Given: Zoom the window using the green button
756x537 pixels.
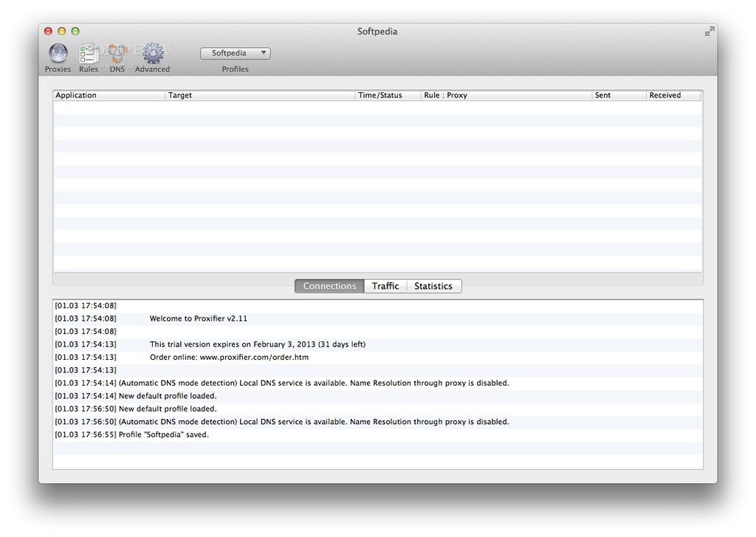Looking at the screenshot, I should click(75, 31).
